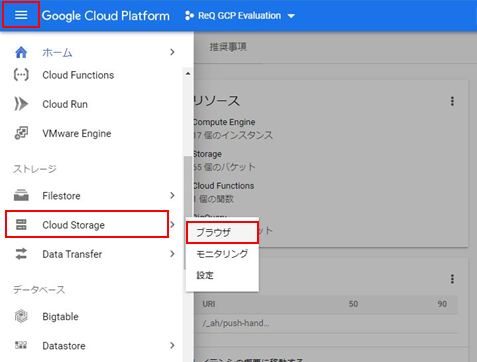Click the sidebar scrollbar thumb
The height and width of the screenshot is (362, 477).
tap(188, 212)
